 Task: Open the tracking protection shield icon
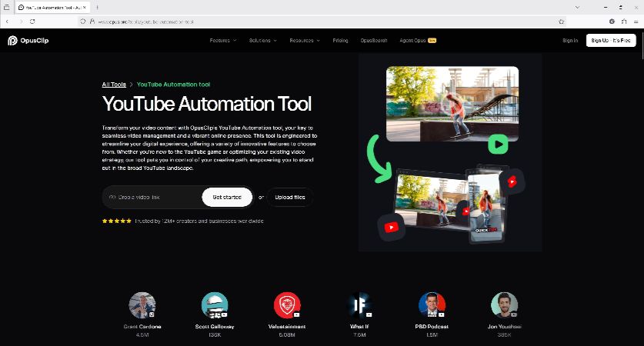83,22
